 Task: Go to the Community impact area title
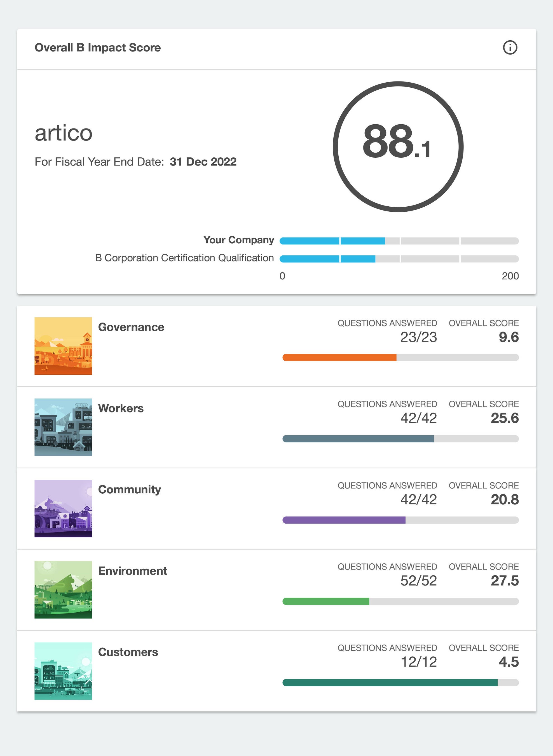(x=129, y=489)
